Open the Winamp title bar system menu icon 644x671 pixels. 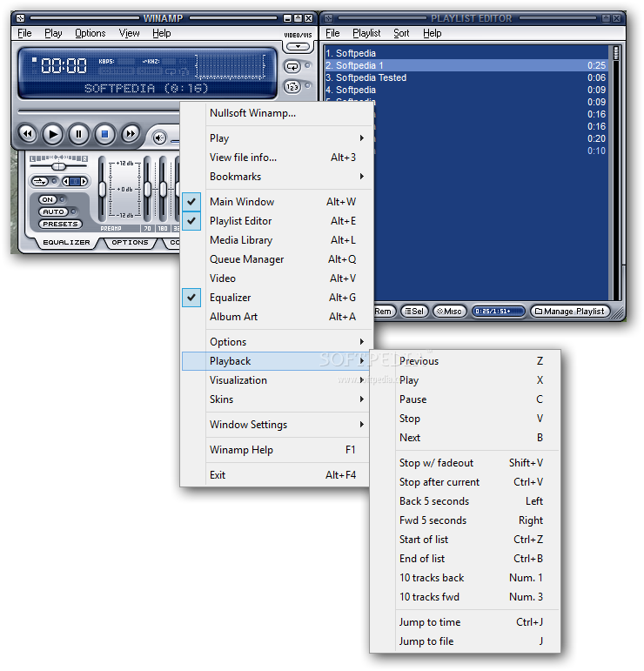click(x=21, y=18)
